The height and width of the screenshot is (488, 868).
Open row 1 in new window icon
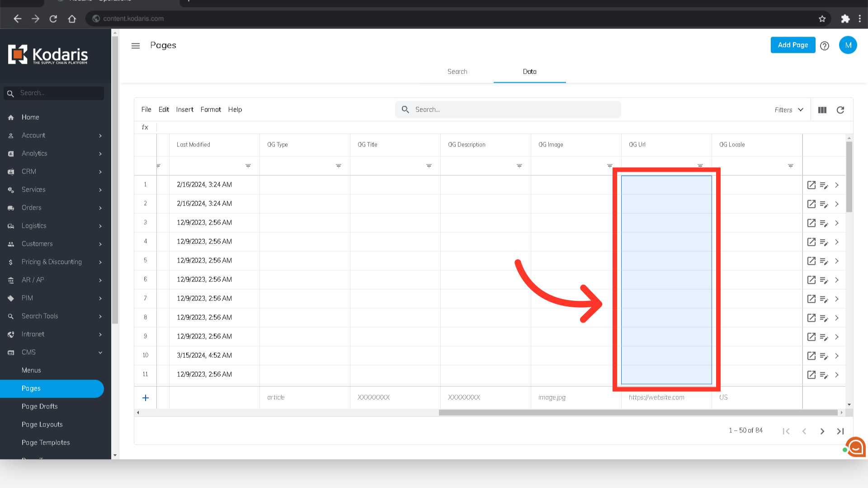811,185
